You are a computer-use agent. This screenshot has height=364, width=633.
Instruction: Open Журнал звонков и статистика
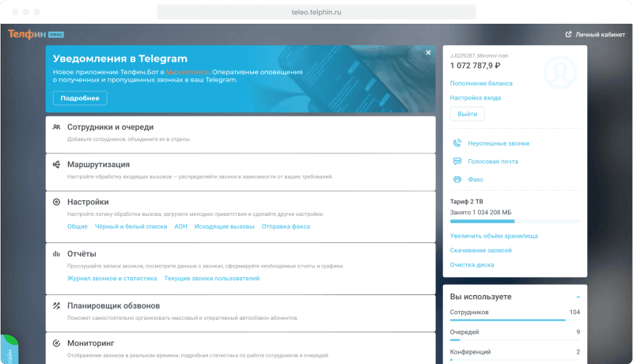111,279
